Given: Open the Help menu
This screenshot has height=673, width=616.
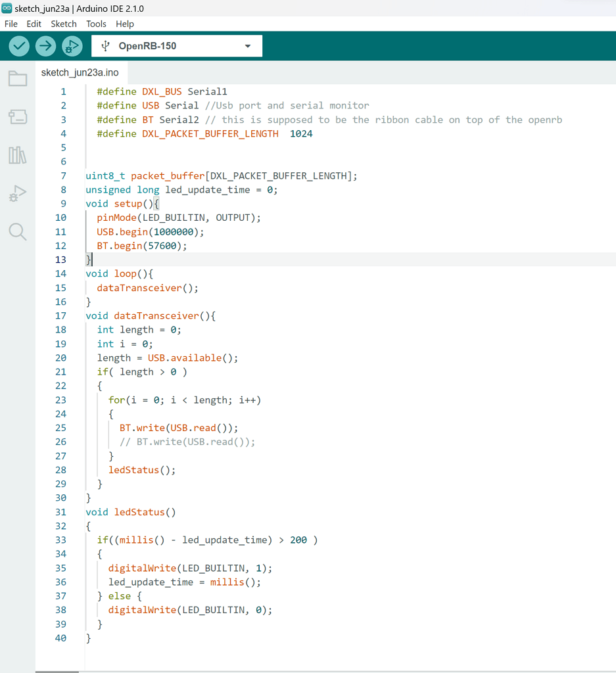Looking at the screenshot, I should coord(124,24).
